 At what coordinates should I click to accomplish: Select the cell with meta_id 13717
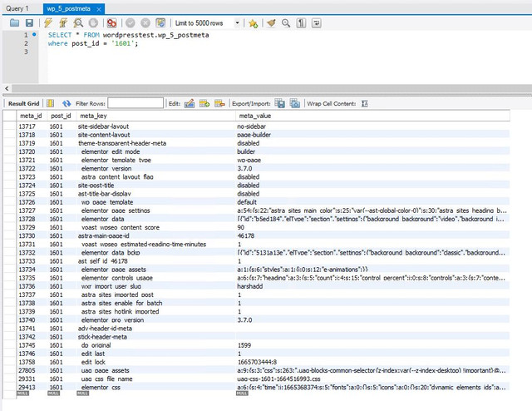[x=32, y=126]
